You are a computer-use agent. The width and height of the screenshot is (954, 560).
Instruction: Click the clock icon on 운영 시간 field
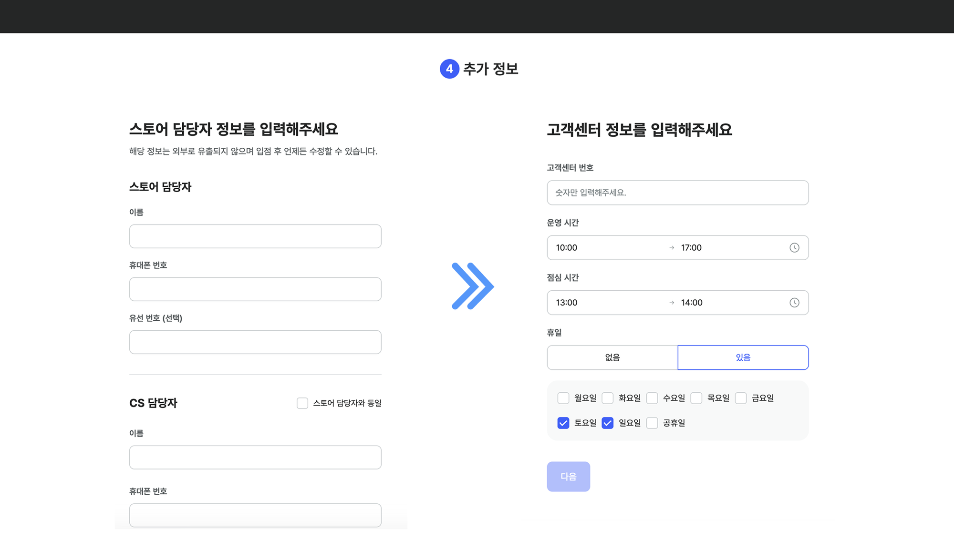pyautogui.click(x=794, y=247)
